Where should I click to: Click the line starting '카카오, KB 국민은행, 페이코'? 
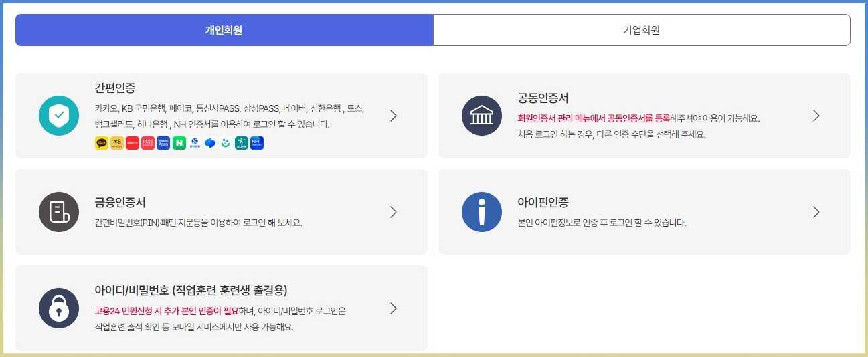tap(230, 108)
